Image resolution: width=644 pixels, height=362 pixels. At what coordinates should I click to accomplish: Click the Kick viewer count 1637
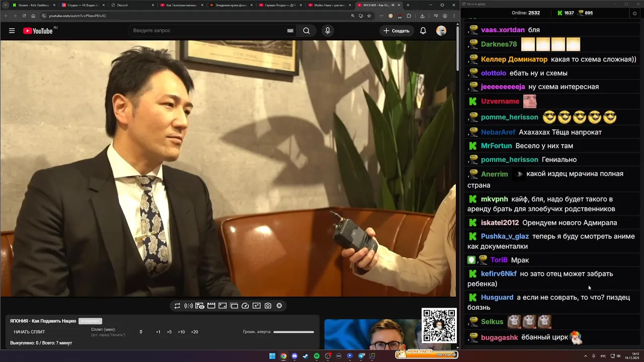(565, 13)
